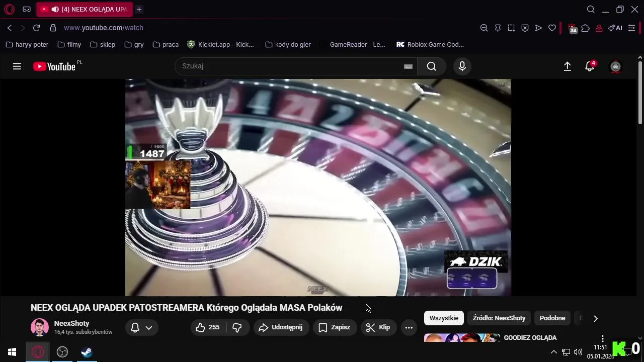Select the Wszystkie filter chip
Viewport: 644px width, 362px height.
[x=444, y=318]
